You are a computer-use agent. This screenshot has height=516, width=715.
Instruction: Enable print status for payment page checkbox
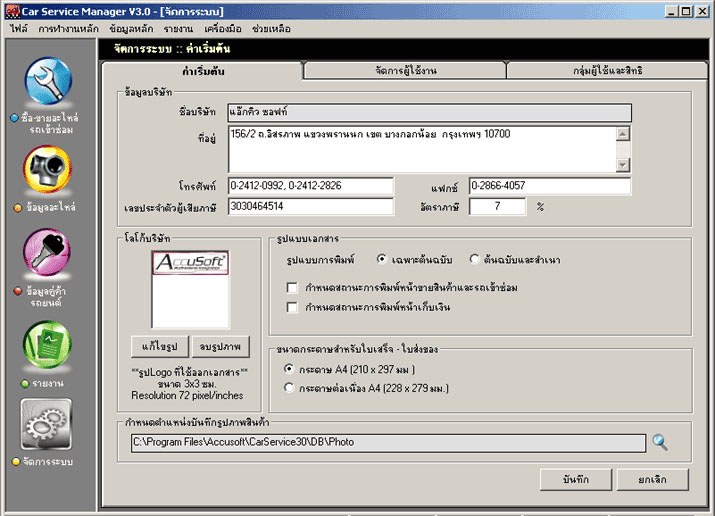[292, 307]
